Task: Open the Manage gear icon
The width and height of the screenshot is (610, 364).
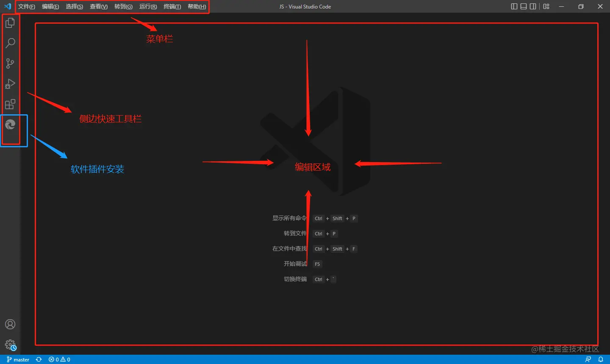Action: 10,345
